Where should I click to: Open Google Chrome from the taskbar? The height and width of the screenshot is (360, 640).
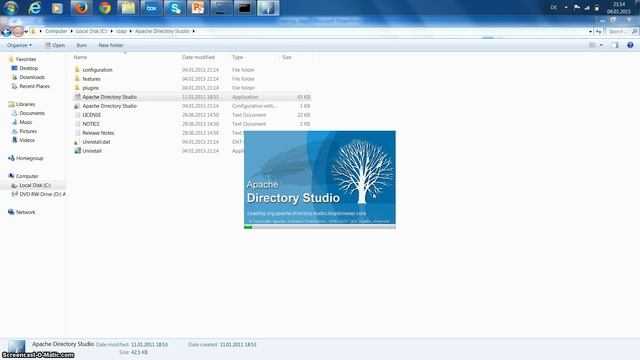coord(105,8)
